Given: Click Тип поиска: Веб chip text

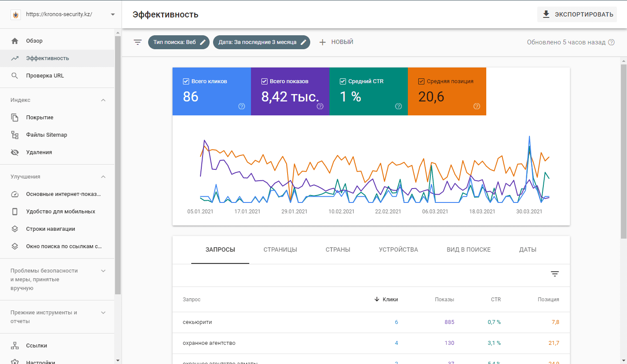Looking at the screenshot, I should (x=175, y=42).
